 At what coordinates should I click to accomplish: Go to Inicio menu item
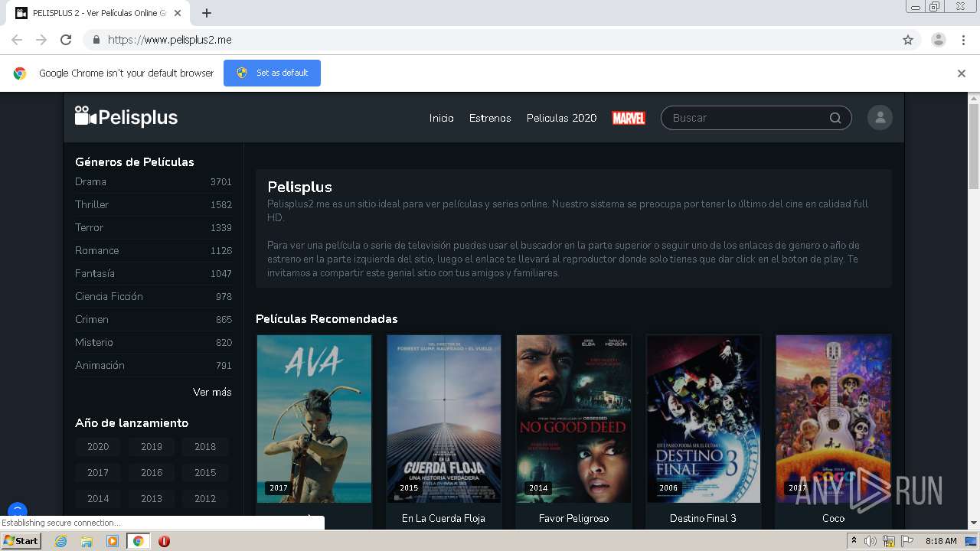(x=442, y=118)
